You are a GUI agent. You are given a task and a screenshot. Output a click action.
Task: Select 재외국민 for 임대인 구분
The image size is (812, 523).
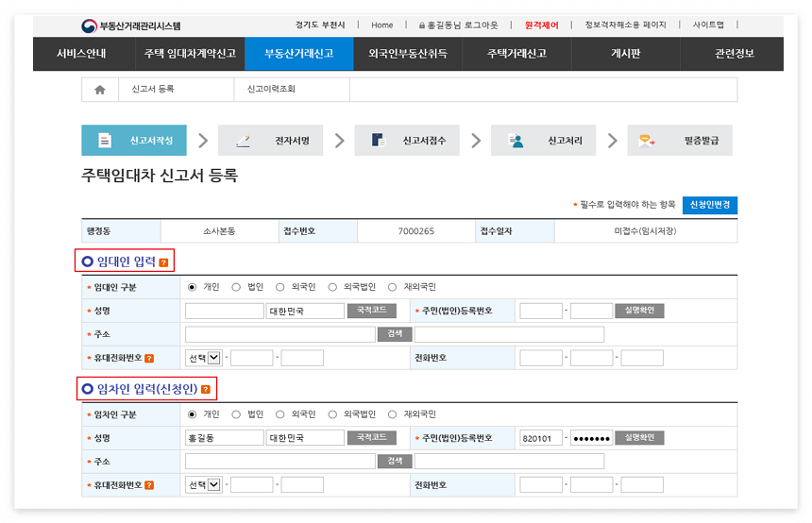393,287
